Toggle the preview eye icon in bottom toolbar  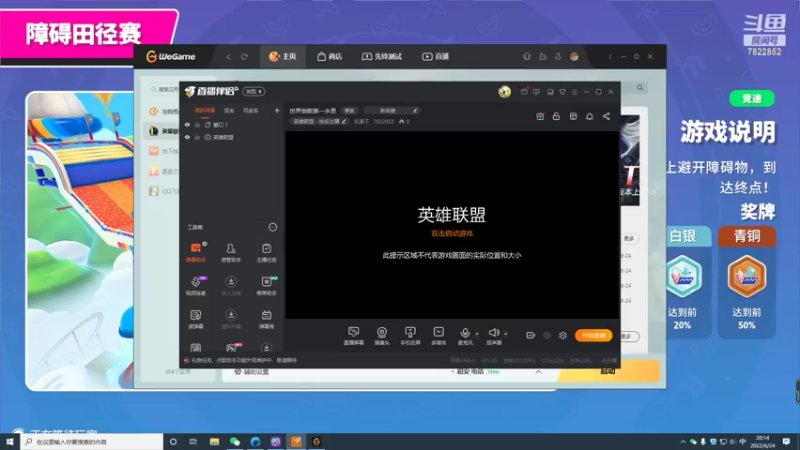[547, 335]
